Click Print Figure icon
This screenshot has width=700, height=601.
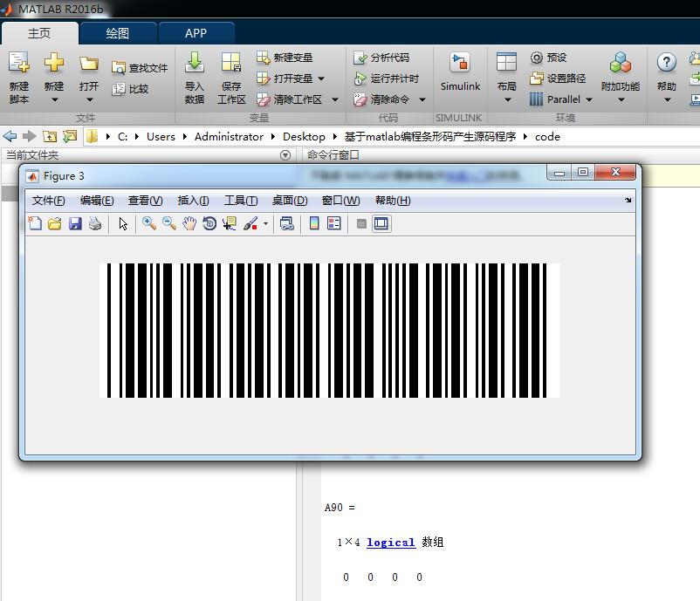point(94,223)
